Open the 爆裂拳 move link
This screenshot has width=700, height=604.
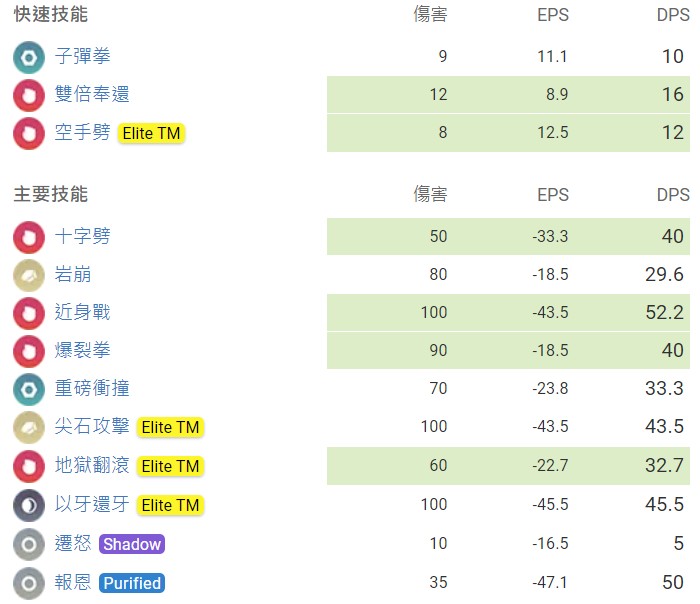pyautogui.click(x=82, y=351)
